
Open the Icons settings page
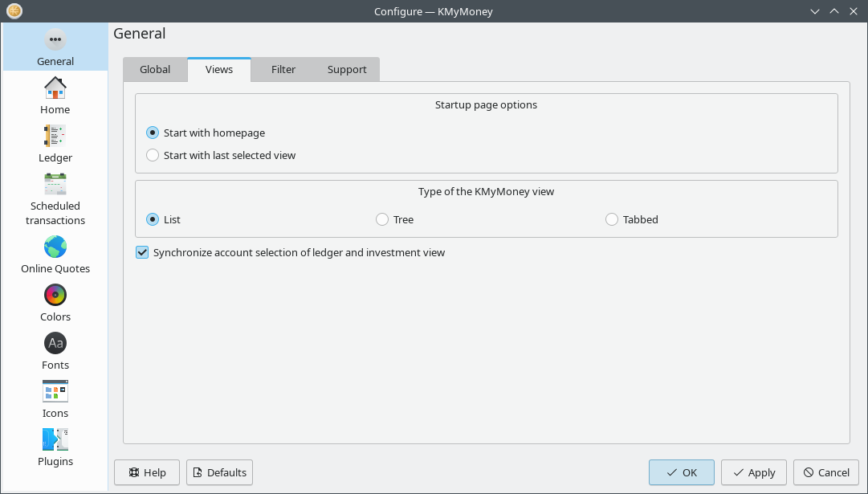55,399
